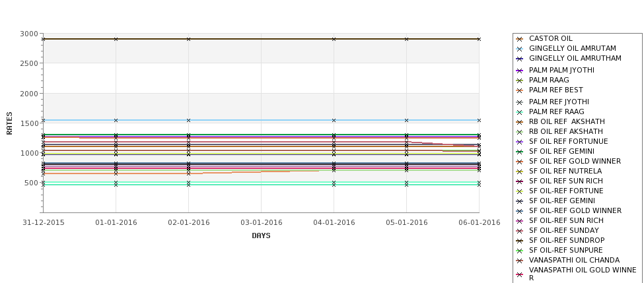Click the 06-01-2016 date axis label
The height and width of the screenshot is (283, 644).
click(480, 222)
